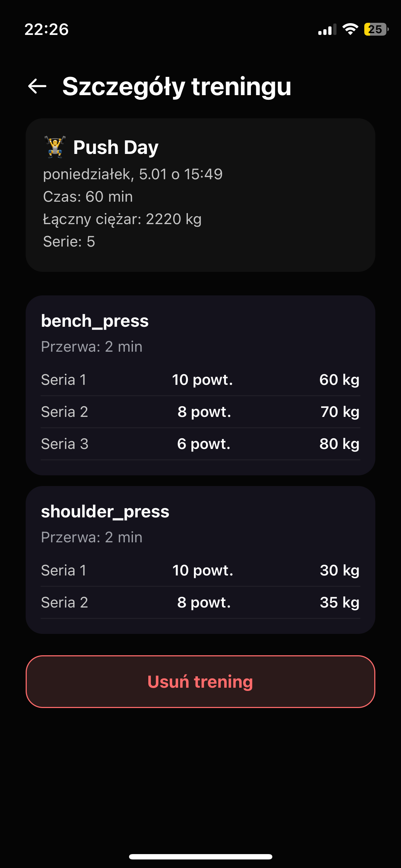Screen dimensions: 401x868
Task: Tap the status bar clock 22:26
Action: [46, 29]
